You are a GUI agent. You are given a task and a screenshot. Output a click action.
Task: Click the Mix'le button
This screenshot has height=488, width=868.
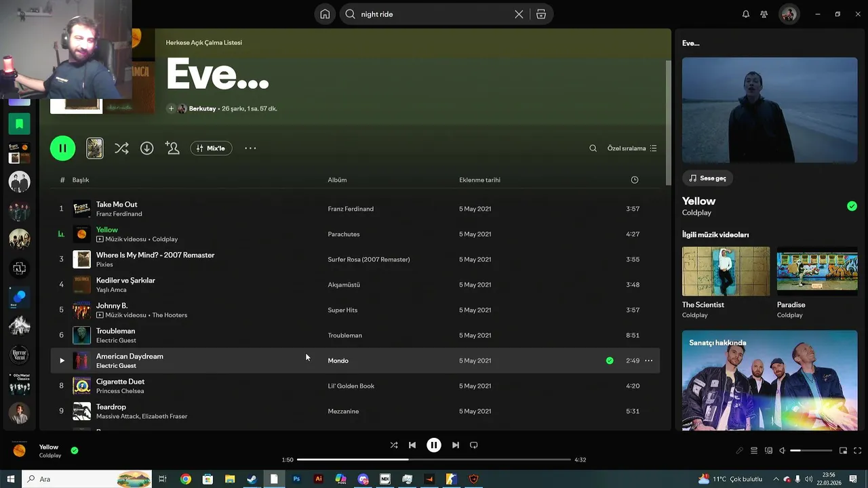point(211,148)
